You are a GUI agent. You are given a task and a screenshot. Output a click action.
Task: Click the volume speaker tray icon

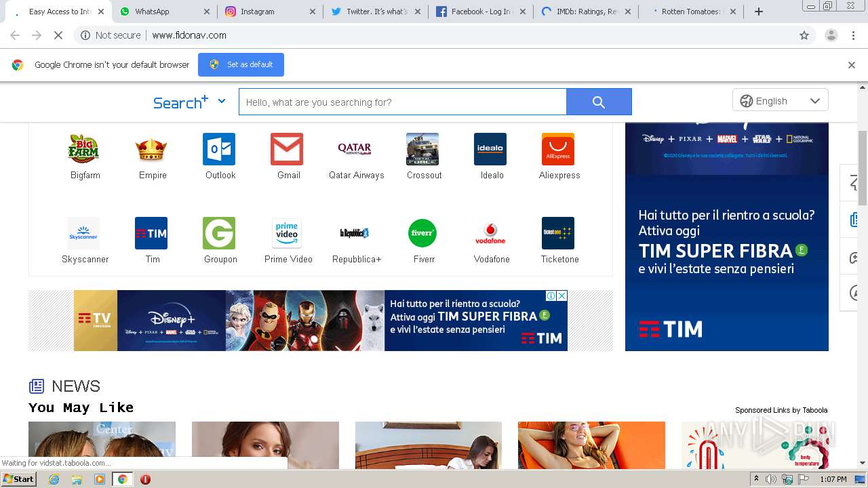771,479
